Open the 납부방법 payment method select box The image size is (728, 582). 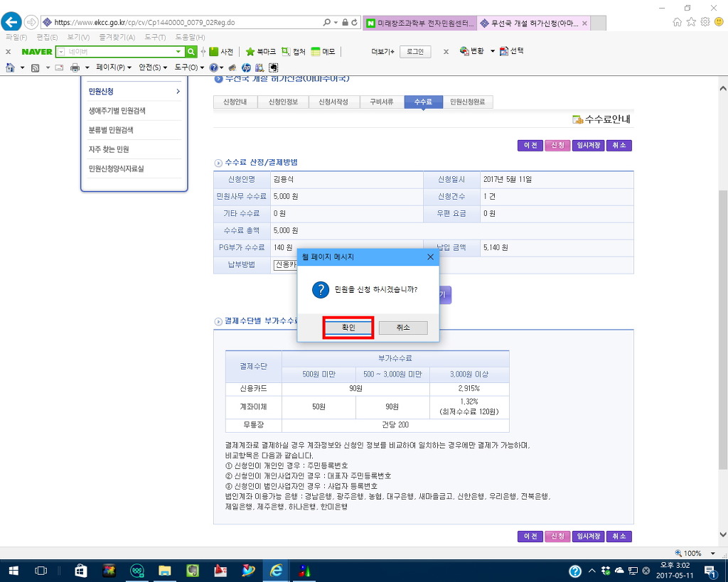click(285, 264)
